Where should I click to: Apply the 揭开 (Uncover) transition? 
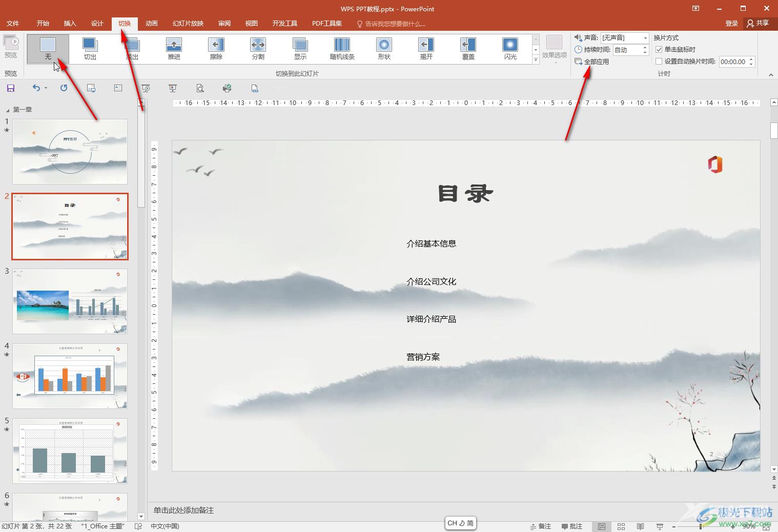(426, 49)
